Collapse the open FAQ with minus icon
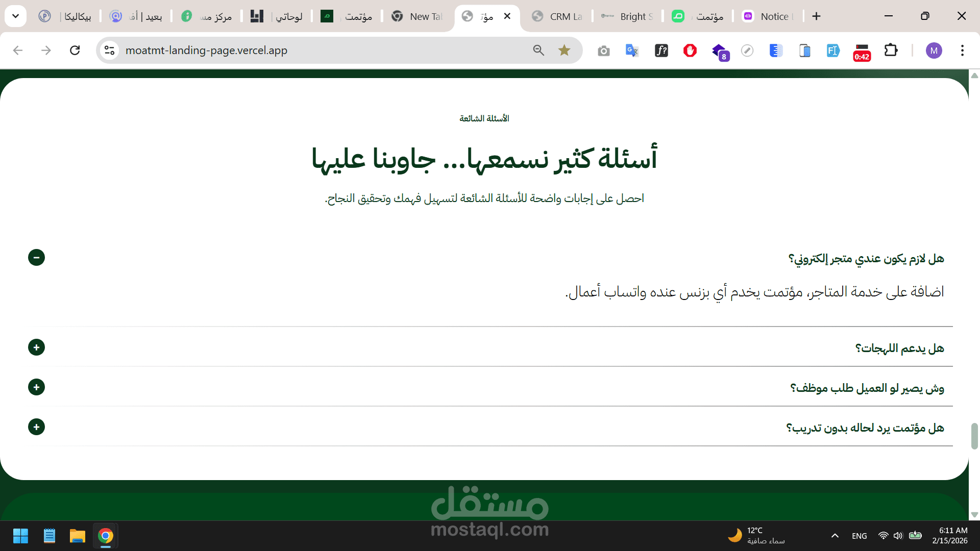The width and height of the screenshot is (980, 551). [x=36, y=257]
